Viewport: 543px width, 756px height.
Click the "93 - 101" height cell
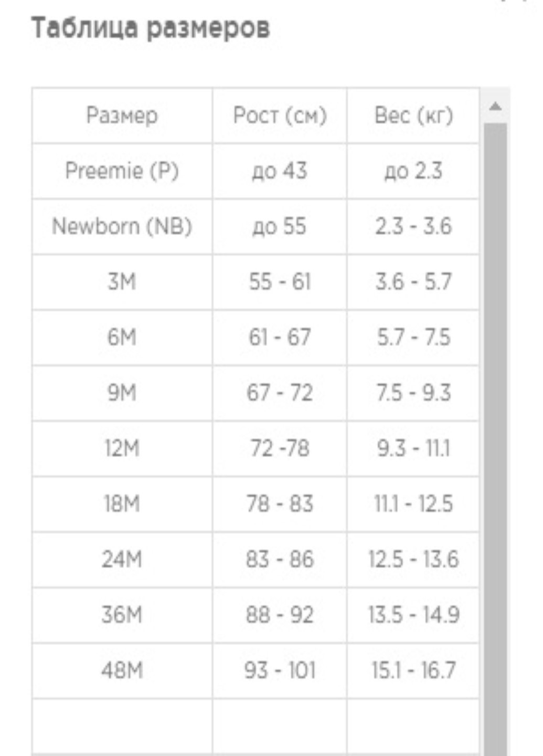280,671
